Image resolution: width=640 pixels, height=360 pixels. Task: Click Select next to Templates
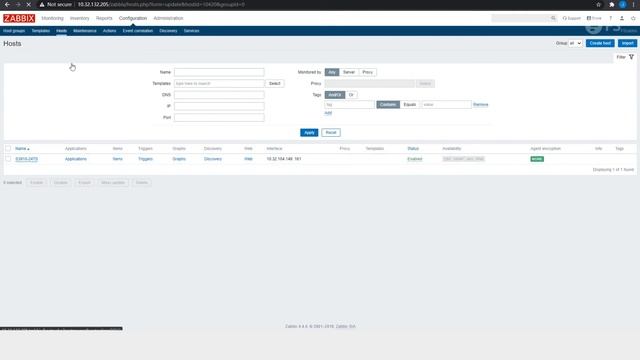[x=275, y=84]
